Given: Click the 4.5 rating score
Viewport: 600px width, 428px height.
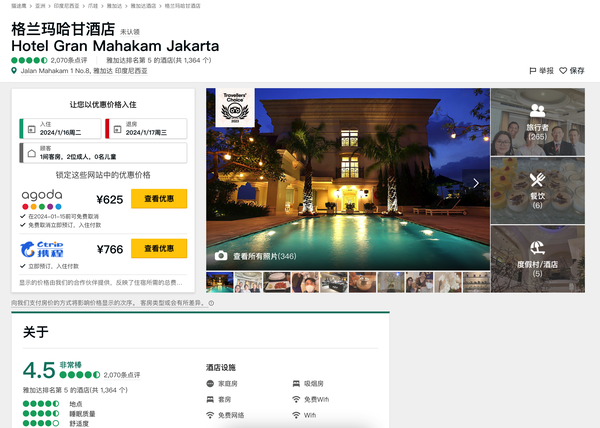Looking at the screenshot, I should click(x=39, y=370).
